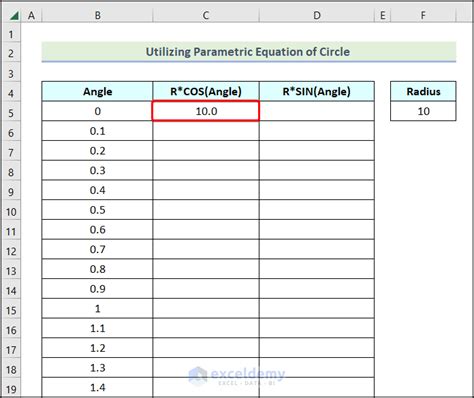474x398 pixels.
Task: Select empty cell D5 under R*SIN(Angle)
Action: [317, 111]
